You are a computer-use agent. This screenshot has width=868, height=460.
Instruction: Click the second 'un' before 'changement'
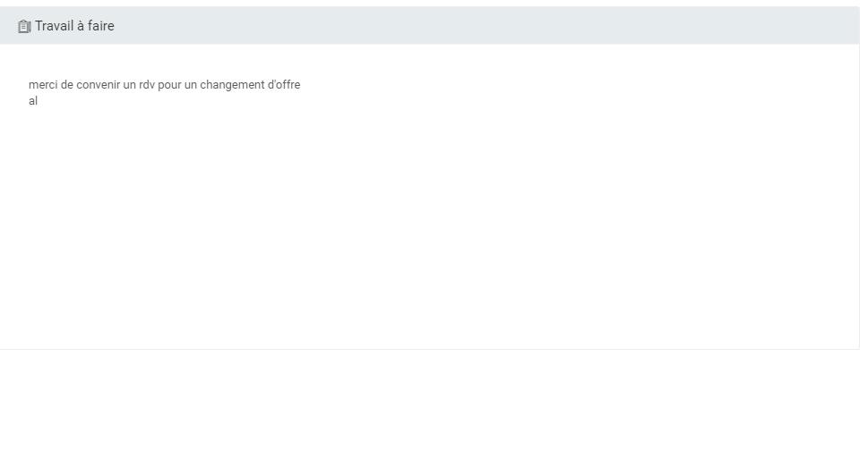coord(191,85)
